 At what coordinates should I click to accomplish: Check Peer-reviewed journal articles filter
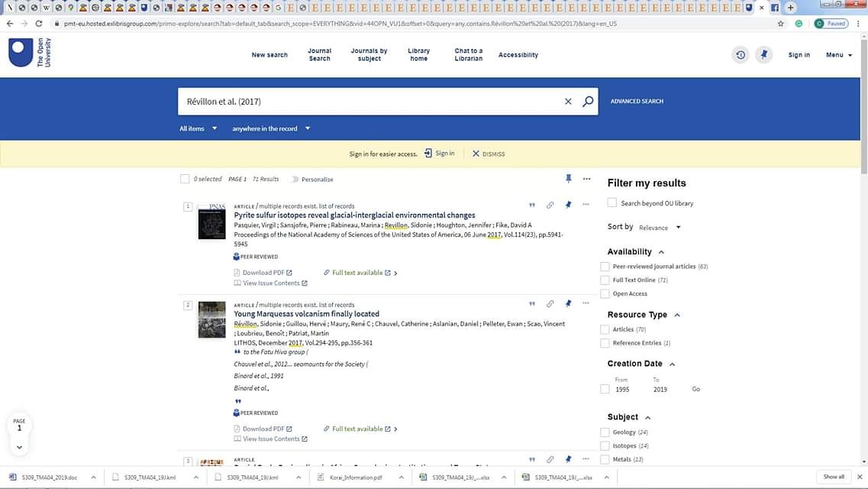[x=605, y=267]
